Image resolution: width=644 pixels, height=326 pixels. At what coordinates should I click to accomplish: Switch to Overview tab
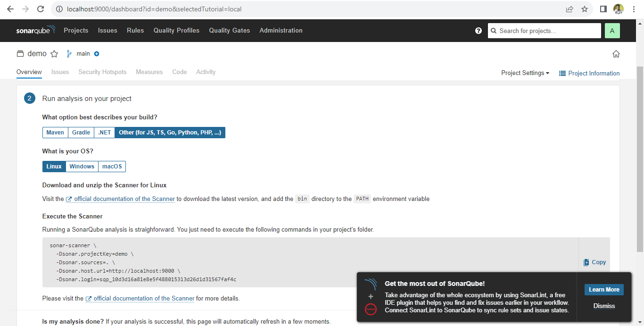pos(29,72)
